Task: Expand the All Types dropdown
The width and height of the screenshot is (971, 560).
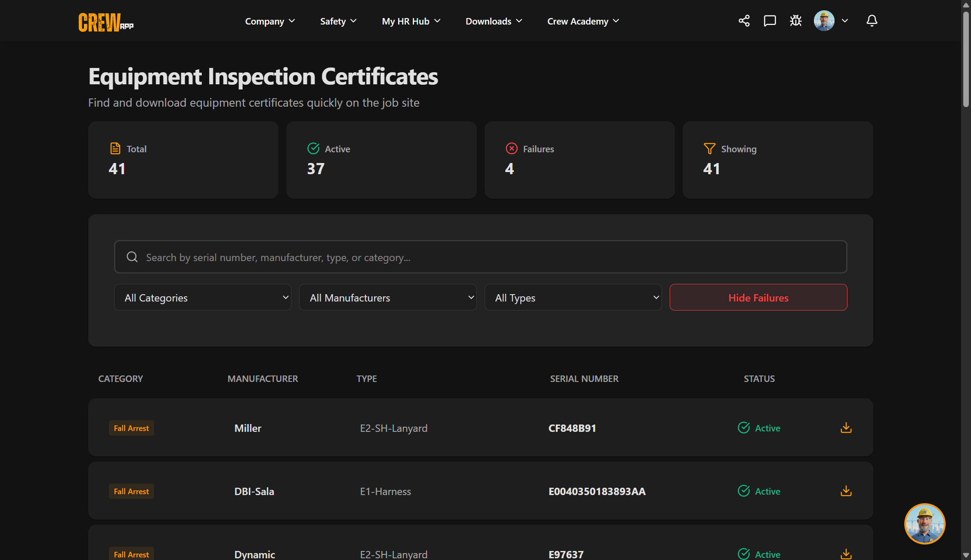Action: (573, 297)
